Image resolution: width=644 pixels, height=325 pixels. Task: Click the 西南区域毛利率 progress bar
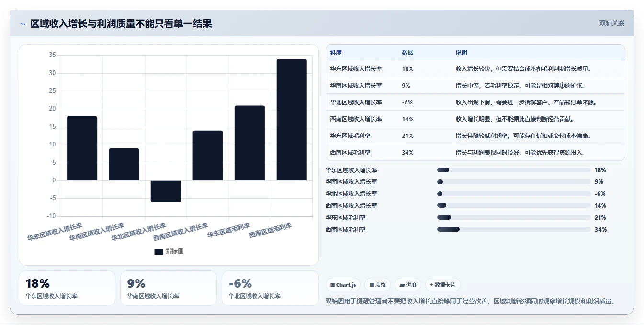point(514,230)
